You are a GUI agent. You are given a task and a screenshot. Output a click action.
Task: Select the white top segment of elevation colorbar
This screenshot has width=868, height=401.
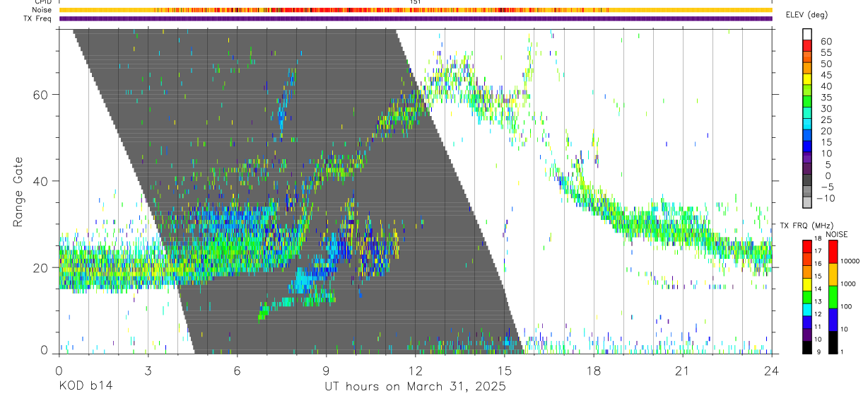coord(808,35)
